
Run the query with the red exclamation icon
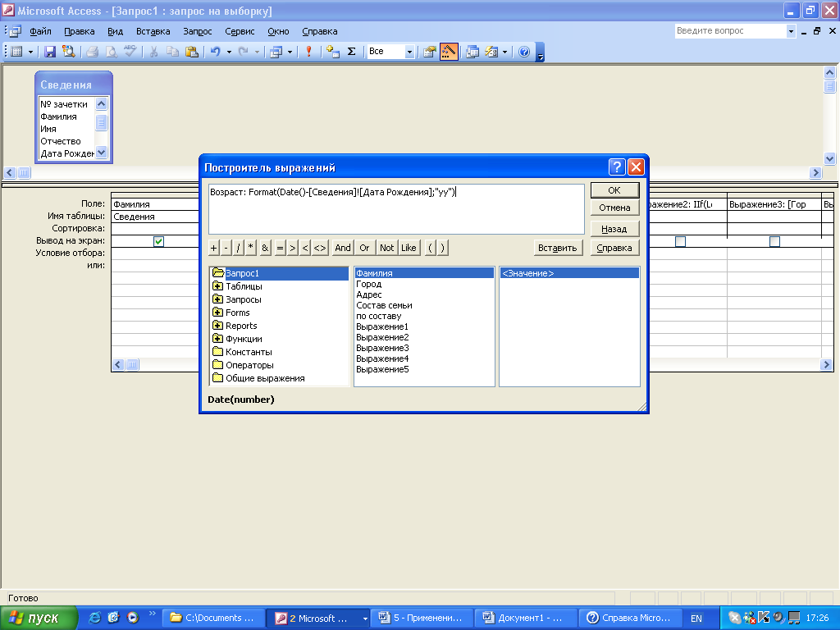click(x=308, y=52)
